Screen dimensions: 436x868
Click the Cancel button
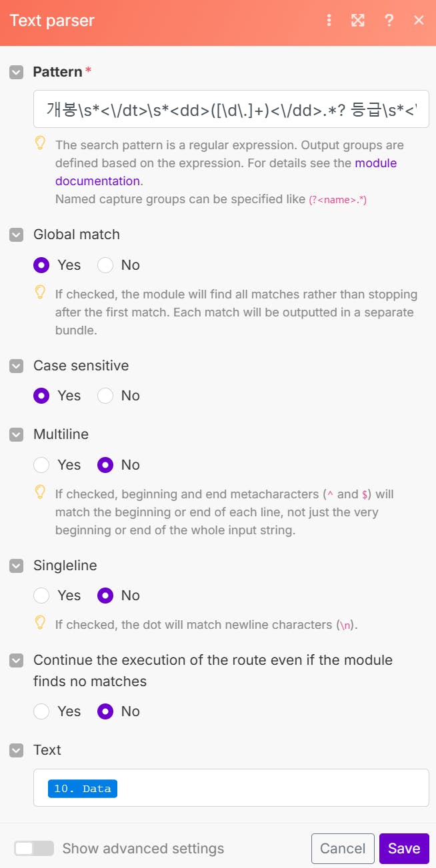coord(343,848)
